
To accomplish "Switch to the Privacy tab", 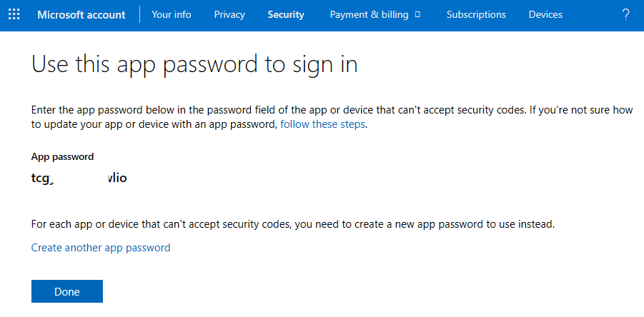I will 229,14.
